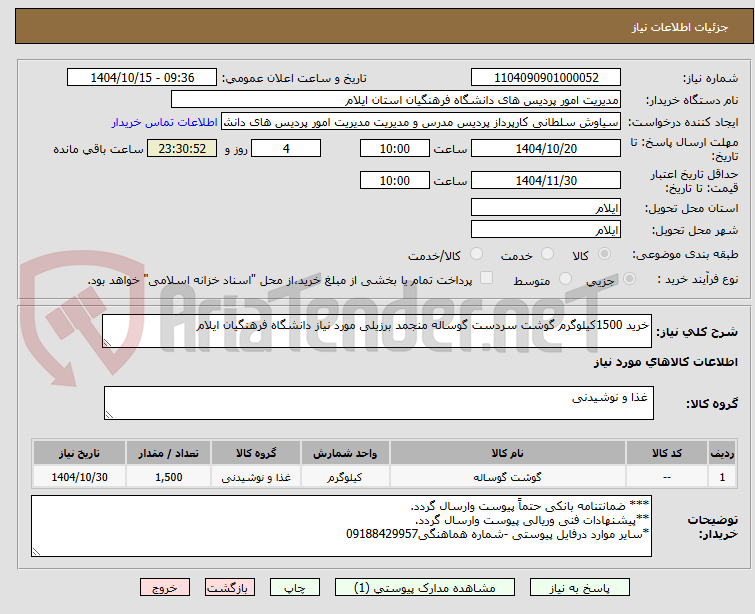Toggle the اسناد خزانه اسلامی payment checkbox

(x=487, y=278)
